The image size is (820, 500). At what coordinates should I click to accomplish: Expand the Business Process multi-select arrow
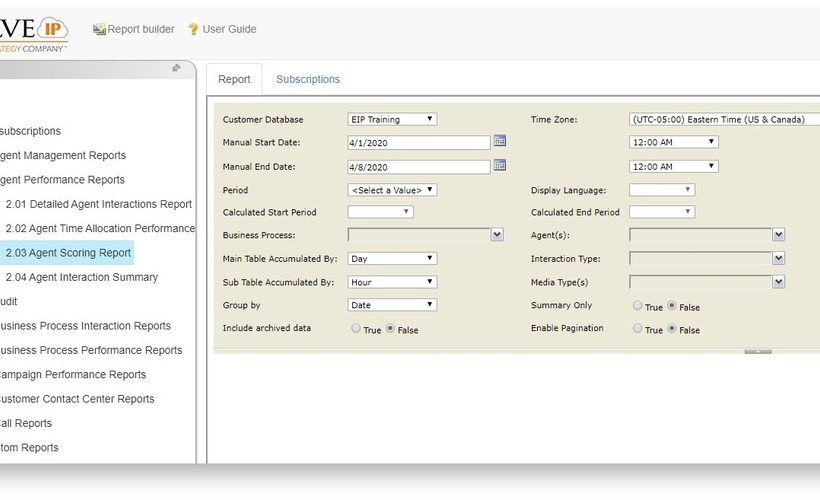click(497, 235)
